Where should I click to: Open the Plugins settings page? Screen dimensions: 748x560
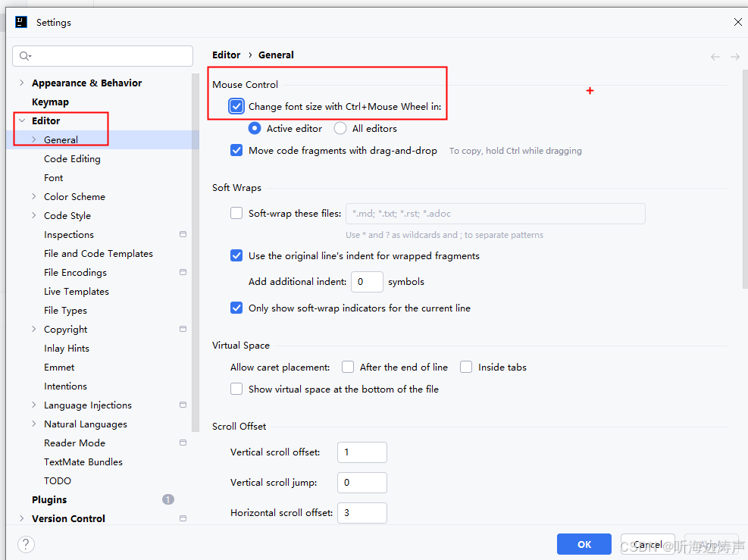coord(49,499)
